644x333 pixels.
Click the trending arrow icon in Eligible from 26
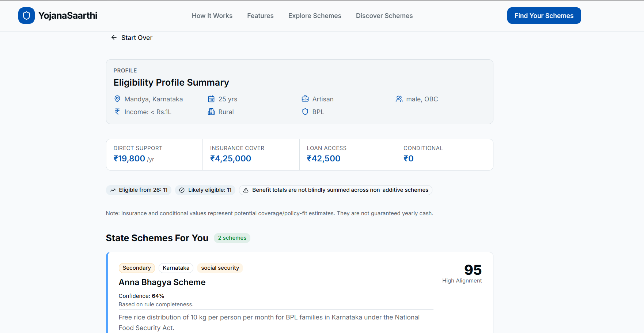113,190
